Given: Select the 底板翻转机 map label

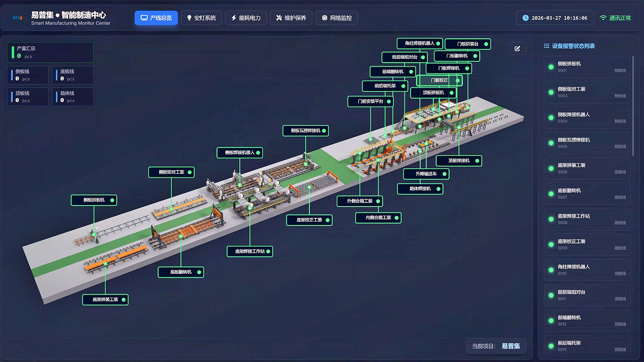Looking at the screenshot, I should click(181, 272).
